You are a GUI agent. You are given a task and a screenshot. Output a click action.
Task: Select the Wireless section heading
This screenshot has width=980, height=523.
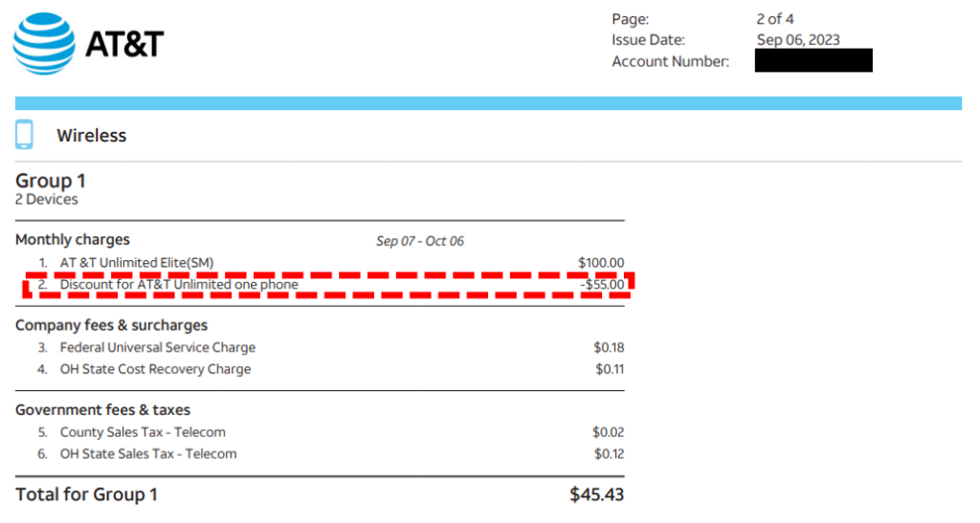pos(91,136)
